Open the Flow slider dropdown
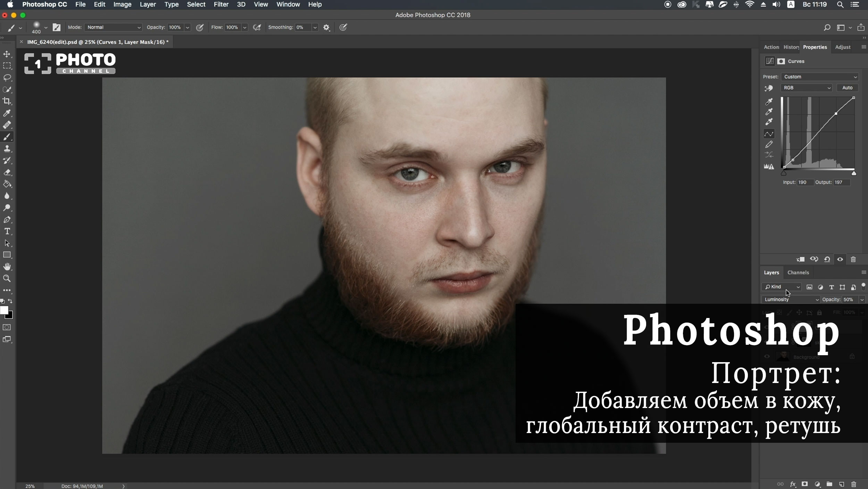Viewport: 868px width, 489px height. 245,27
